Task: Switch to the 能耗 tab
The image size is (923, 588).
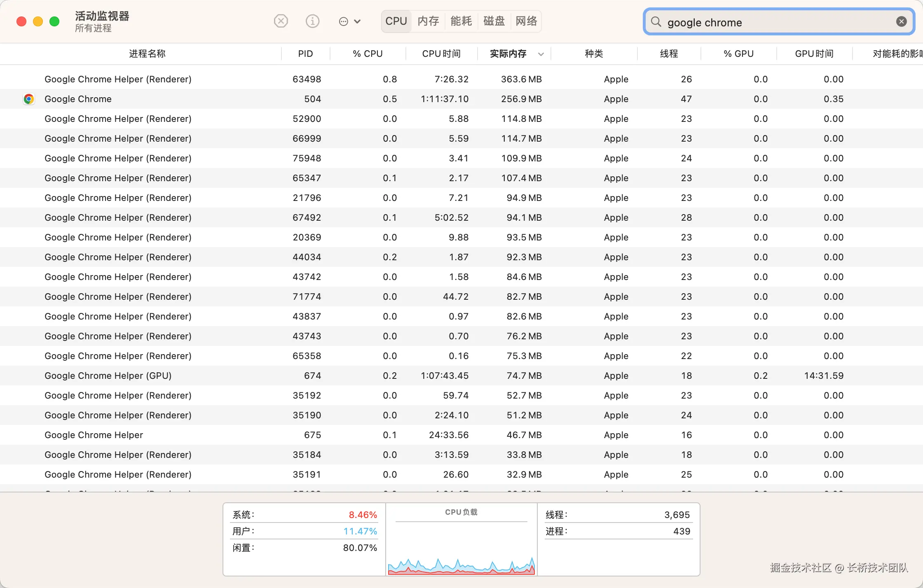Action: 461,21
